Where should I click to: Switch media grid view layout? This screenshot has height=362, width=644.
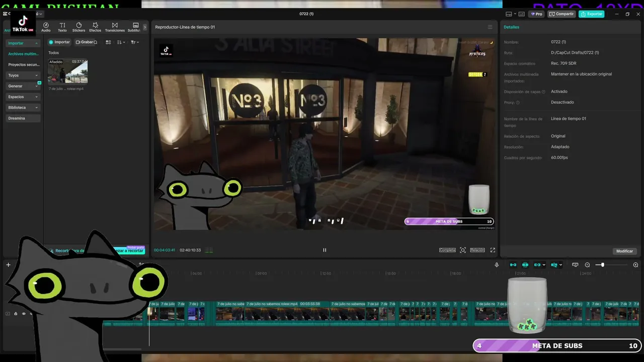pyautogui.click(x=108, y=42)
